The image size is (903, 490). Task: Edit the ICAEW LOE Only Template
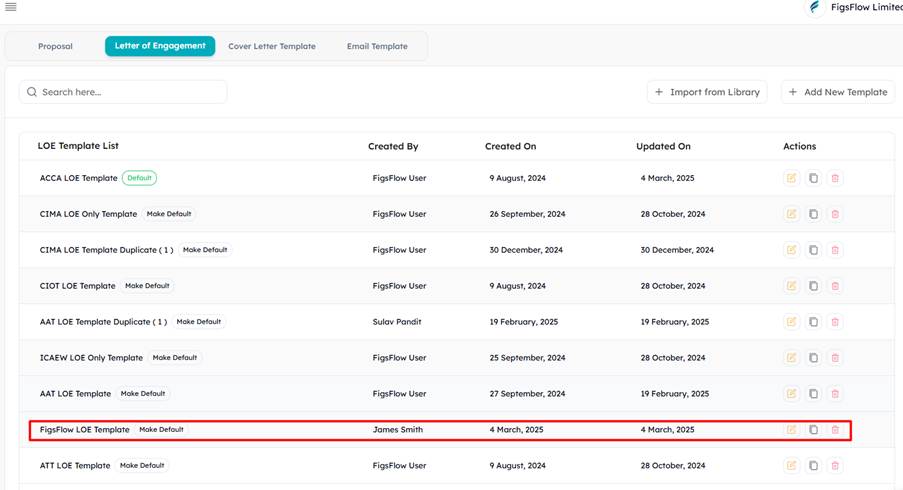coord(791,358)
